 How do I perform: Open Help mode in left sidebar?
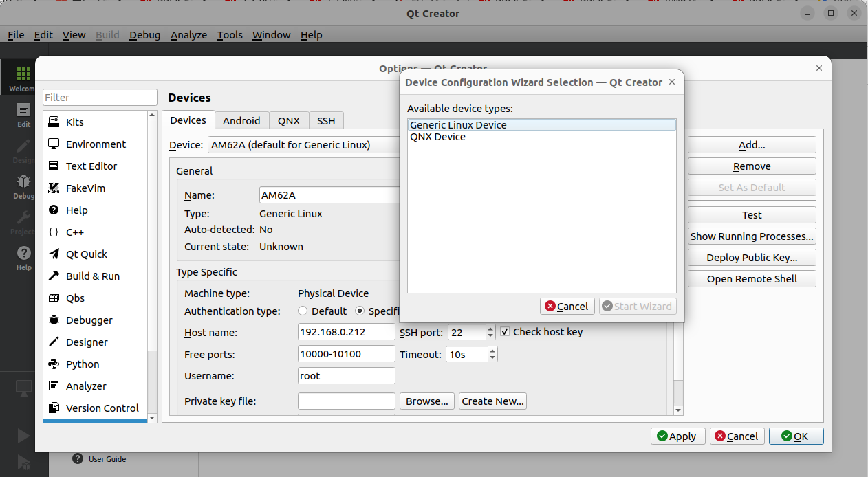24,258
